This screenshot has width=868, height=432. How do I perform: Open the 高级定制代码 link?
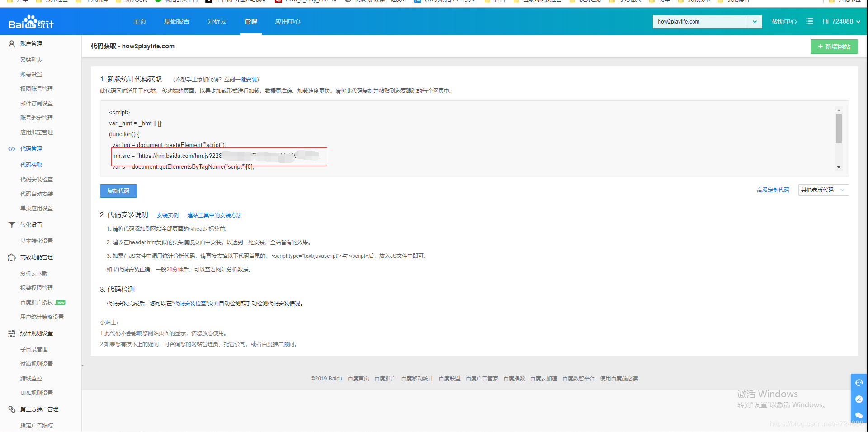click(x=773, y=190)
